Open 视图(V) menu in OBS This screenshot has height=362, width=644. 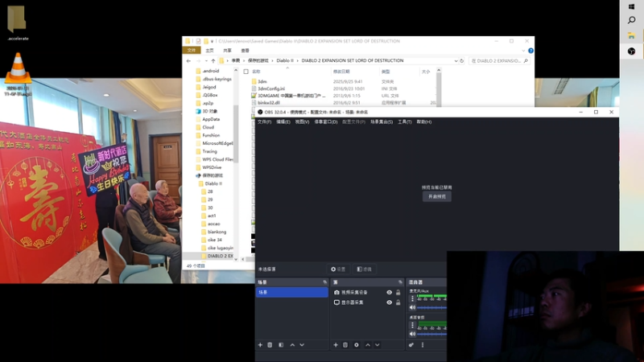302,122
